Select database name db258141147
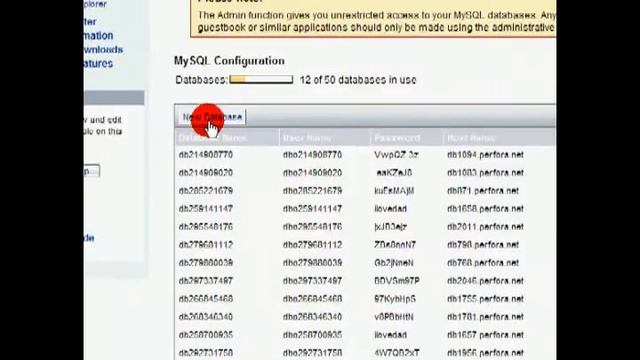Screen dimensions: 640x360 click(206, 209)
